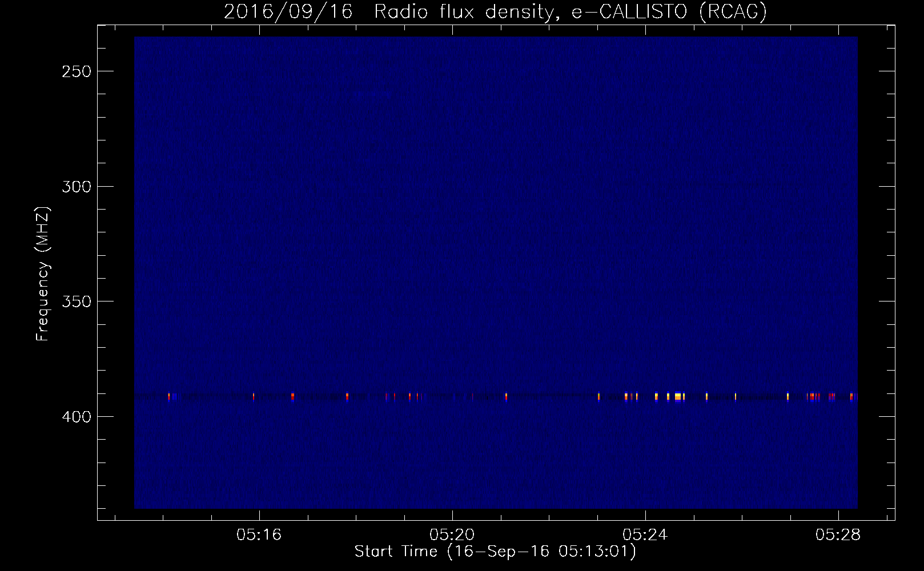This screenshot has width=924, height=571.
Task: Click the 05:28 time tick label
Action: 838,535
